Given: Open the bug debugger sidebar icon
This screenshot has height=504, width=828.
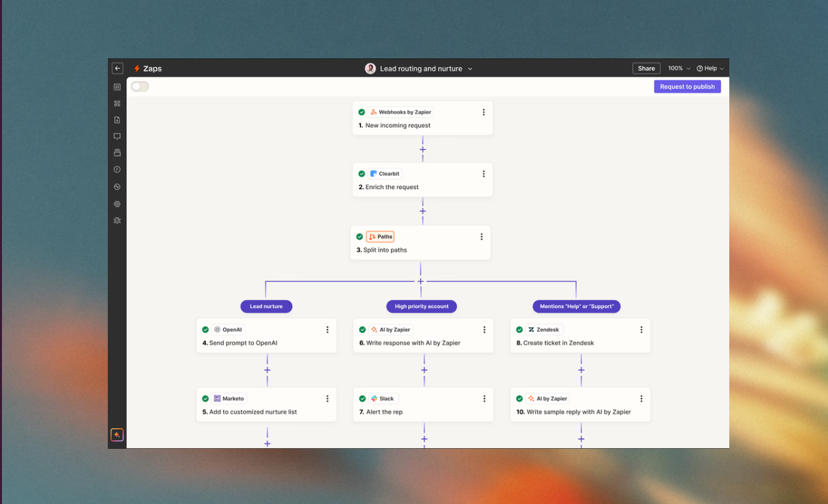Looking at the screenshot, I should (x=117, y=220).
